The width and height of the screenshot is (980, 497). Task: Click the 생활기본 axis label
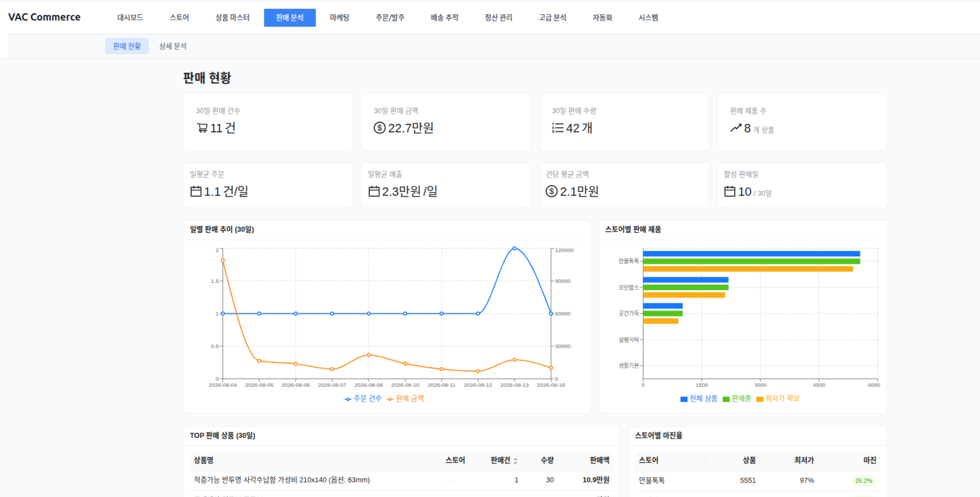pyautogui.click(x=628, y=366)
